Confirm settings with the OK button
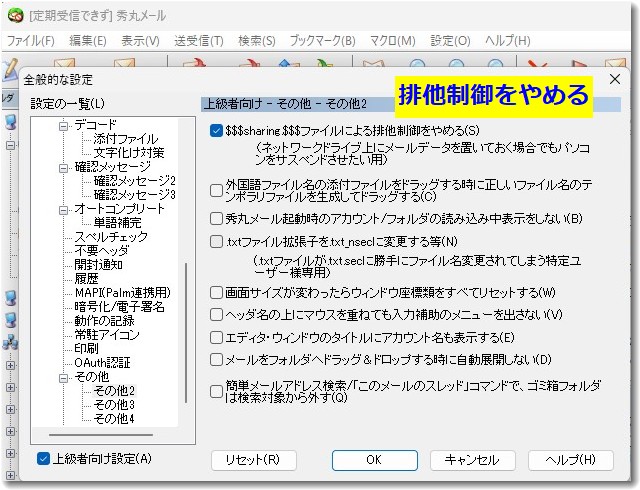640x490 pixels. click(375, 460)
